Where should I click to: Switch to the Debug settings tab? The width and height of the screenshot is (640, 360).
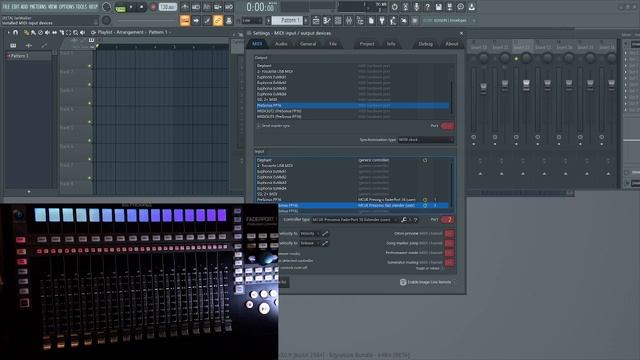(425, 44)
